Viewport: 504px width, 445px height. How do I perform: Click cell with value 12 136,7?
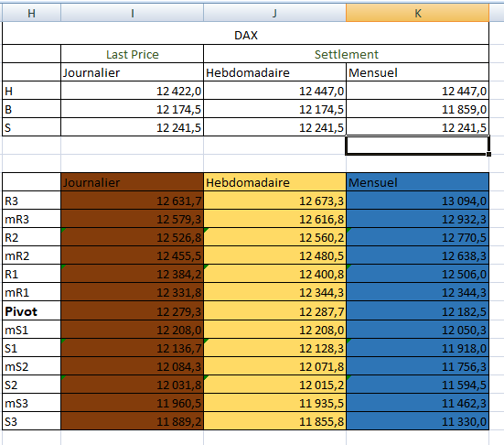click(x=132, y=348)
